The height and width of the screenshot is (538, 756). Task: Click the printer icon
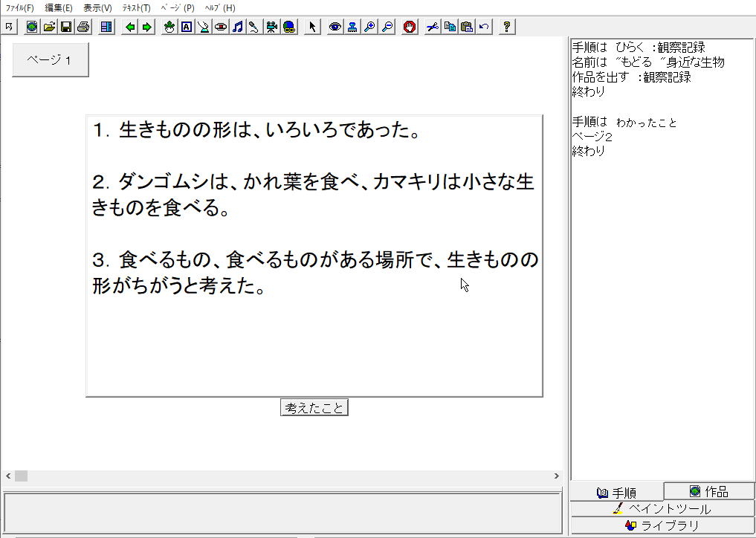pyautogui.click(x=83, y=27)
